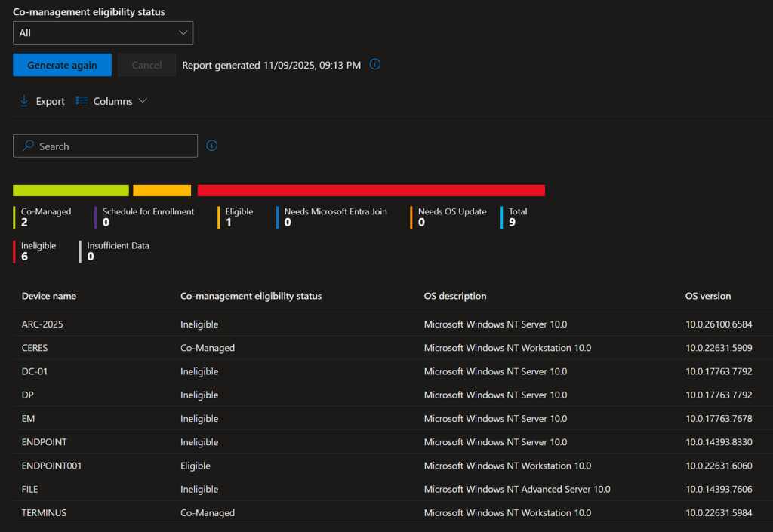Click the red Ineligible bar segment

[x=371, y=190]
